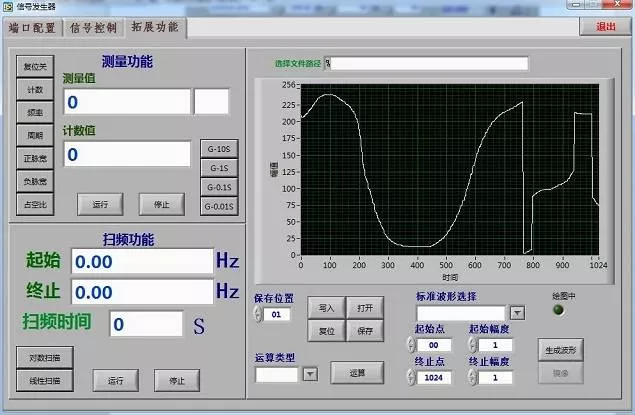The width and height of the screenshot is (635, 415).
Task: Enable 对数扫描 (logarithmic sweep) mode
Action: click(x=35, y=357)
